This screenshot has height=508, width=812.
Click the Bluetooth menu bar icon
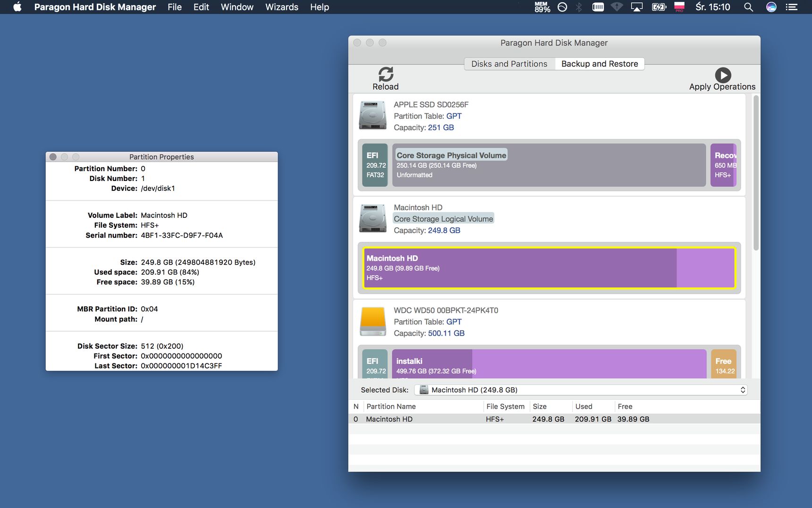pos(579,7)
